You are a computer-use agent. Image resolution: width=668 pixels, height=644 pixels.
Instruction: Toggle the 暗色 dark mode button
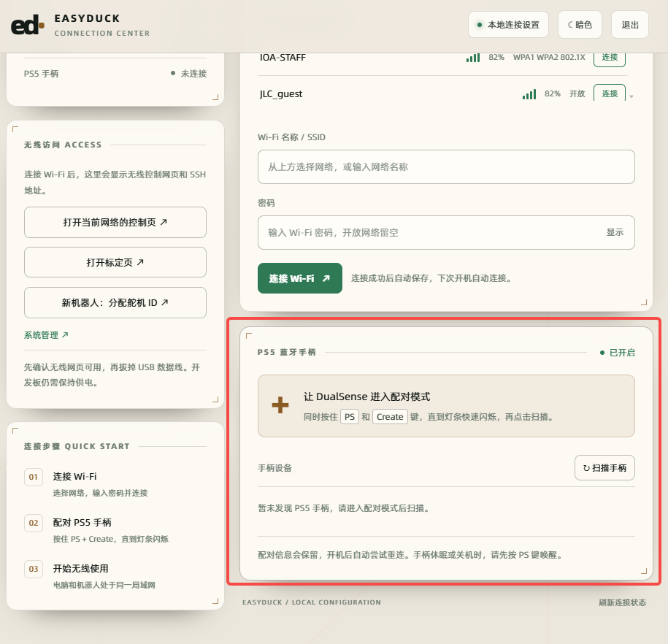point(580,25)
